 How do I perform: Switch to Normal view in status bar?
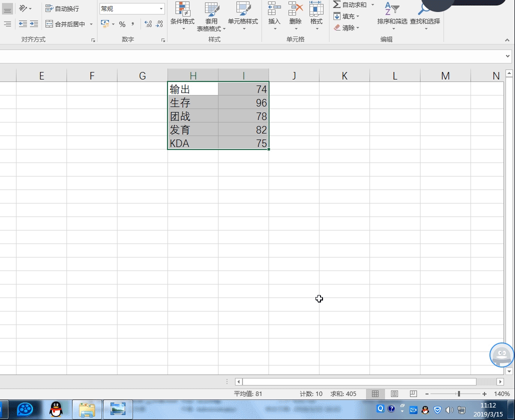click(375, 393)
